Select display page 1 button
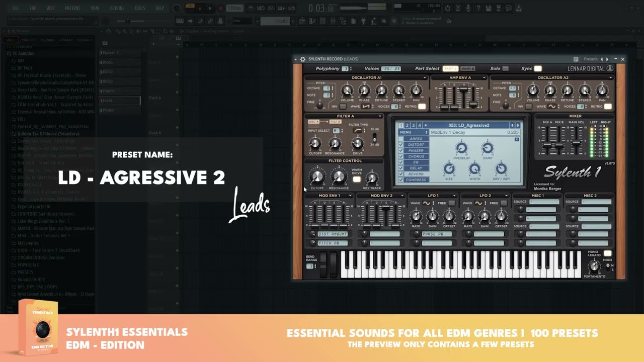 coord(401,125)
